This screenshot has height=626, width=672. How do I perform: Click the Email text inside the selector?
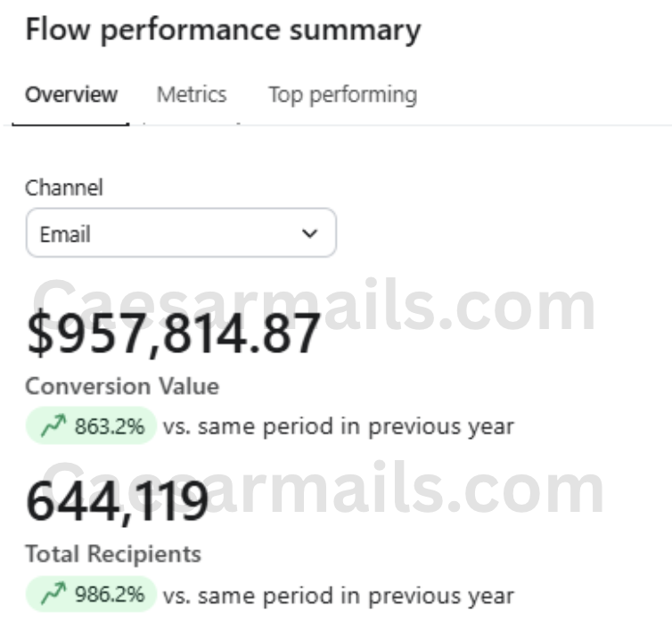point(65,235)
